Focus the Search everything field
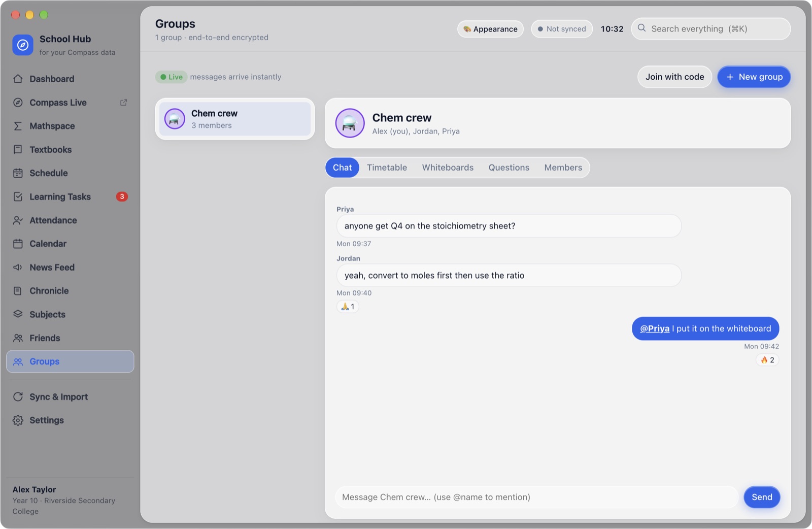This screenshot has width=812, height=529. [x=710, y=29]
